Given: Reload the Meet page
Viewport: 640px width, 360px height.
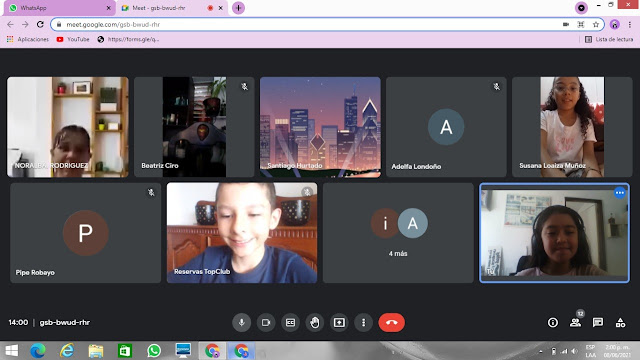Looking at the screenshot, I should pyautogui.click(x=40, y=24).
